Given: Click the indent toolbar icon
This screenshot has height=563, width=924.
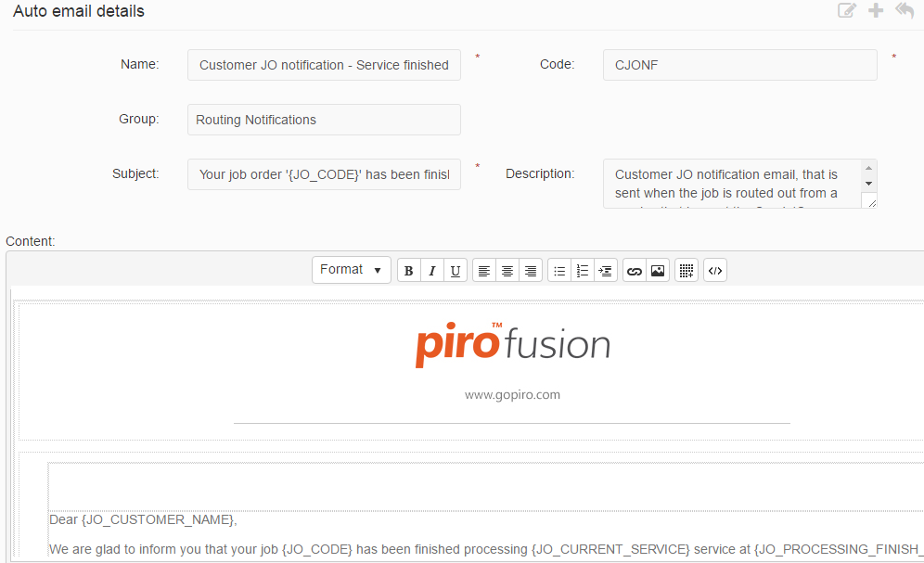Looking at the screenshot, I should (x=606, y=271).
